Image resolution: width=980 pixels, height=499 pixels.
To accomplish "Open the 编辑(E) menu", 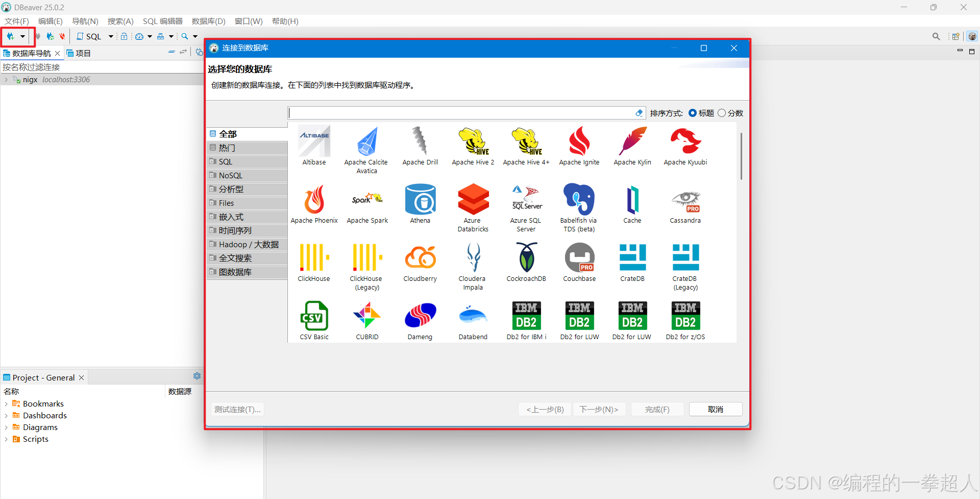I will (x=51, y=21).
